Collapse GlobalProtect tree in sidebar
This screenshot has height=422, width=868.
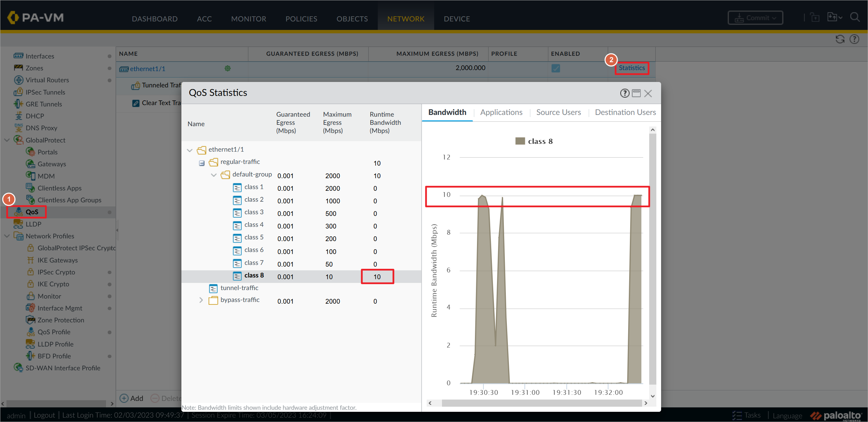point(7,140)
